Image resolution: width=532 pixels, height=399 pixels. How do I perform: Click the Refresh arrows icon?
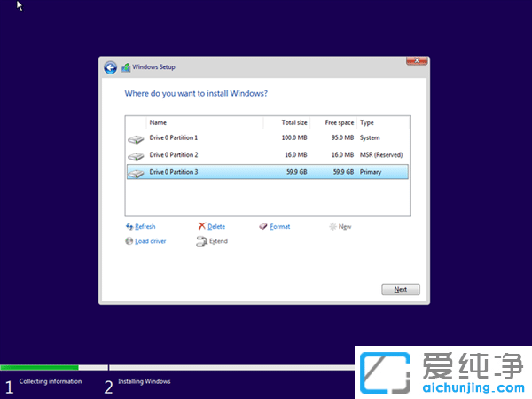tap(129, 226)
